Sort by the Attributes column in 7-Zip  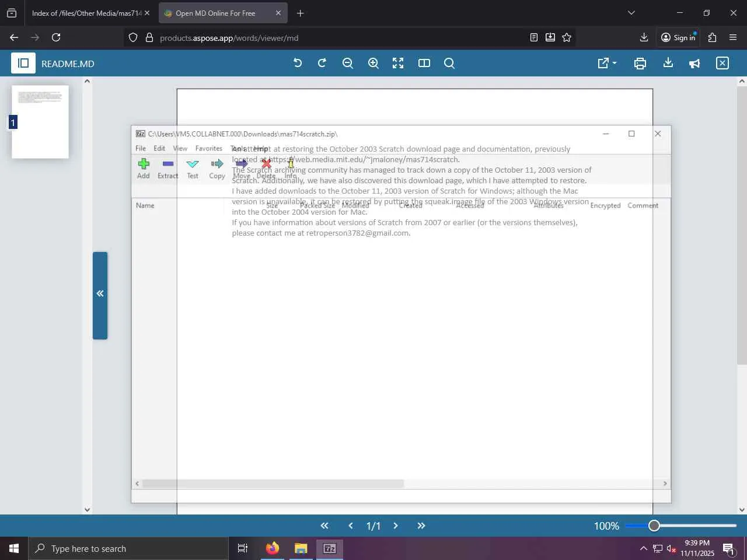(549, 205)
